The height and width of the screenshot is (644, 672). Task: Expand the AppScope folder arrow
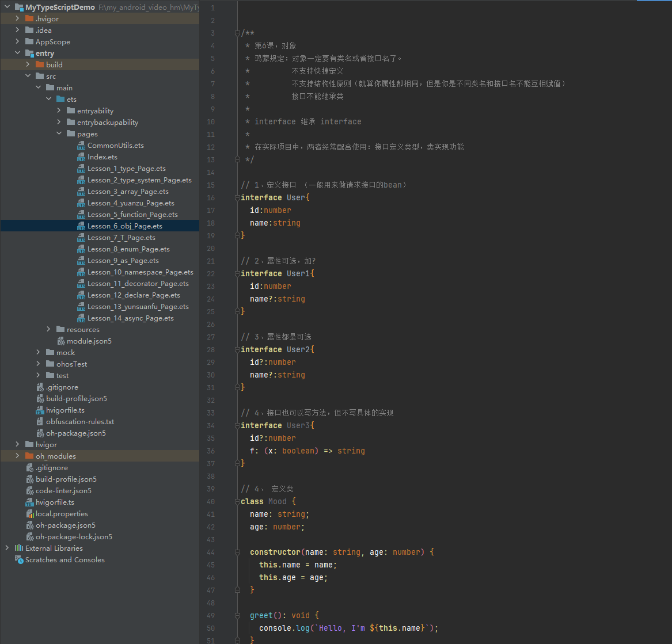[17, 41]
